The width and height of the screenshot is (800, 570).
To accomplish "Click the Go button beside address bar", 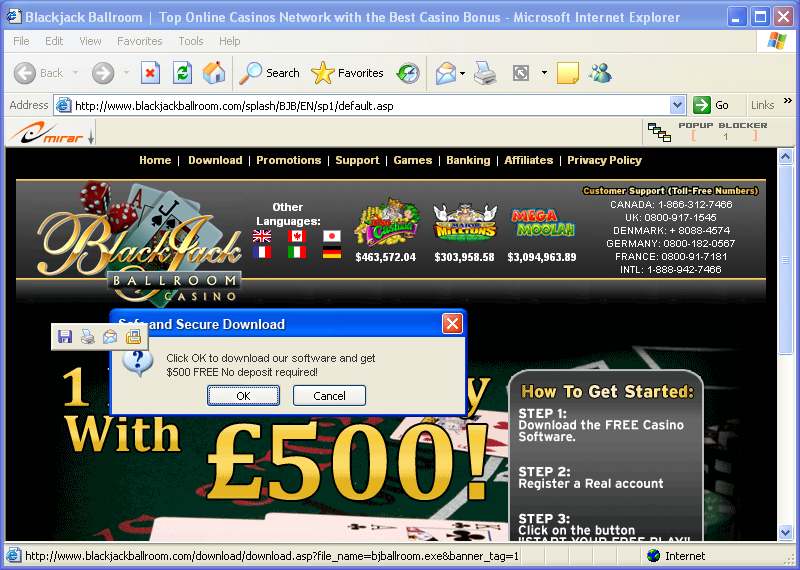I will point(711,105).
